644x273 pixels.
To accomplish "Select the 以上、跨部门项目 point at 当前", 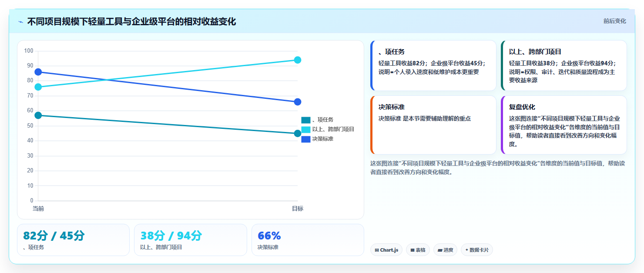I will coord(38,87).
